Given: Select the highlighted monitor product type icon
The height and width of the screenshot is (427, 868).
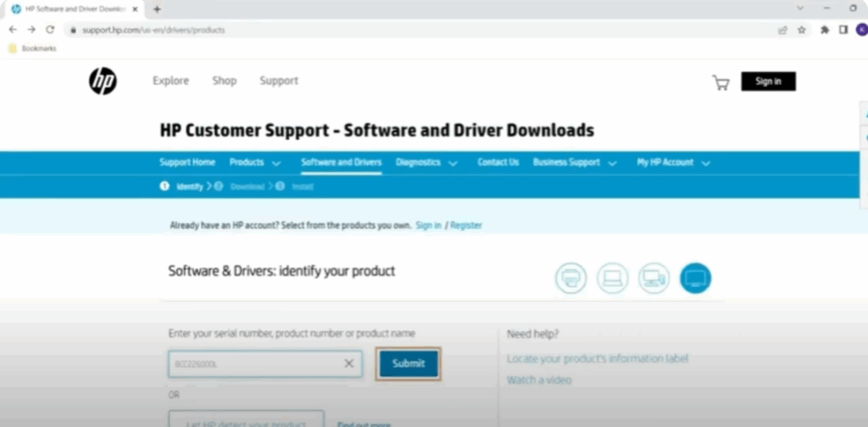Looking at the screenshot, I should coord(696,278).
